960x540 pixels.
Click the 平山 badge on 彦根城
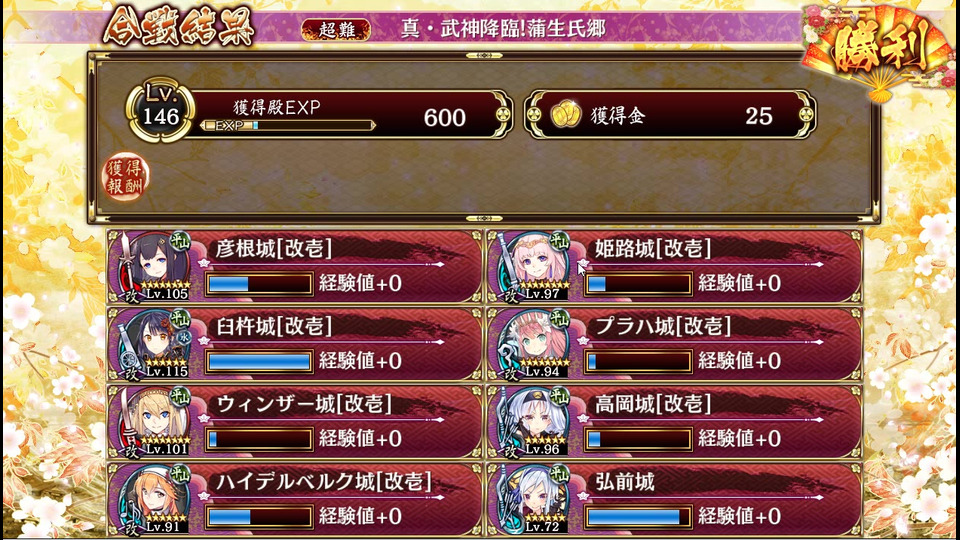(x=180, y=241)
